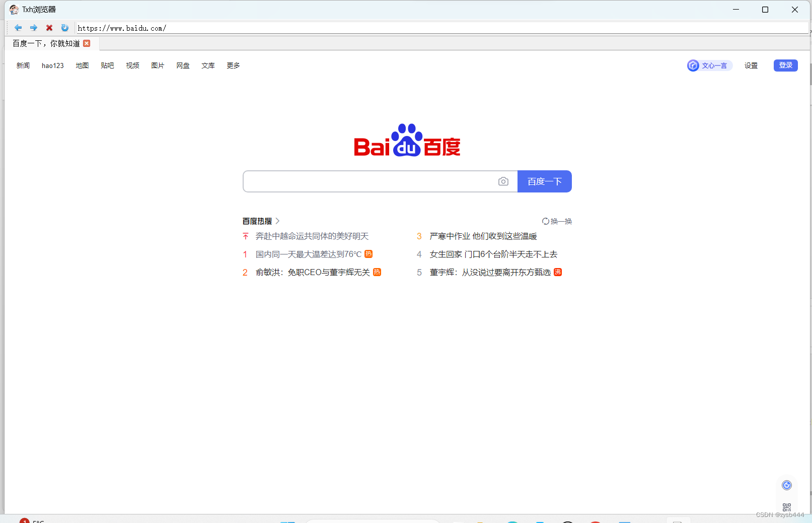Click the chevron next to 百度热搜
Viewport: 812px width, 523px height.
point(277,221)
